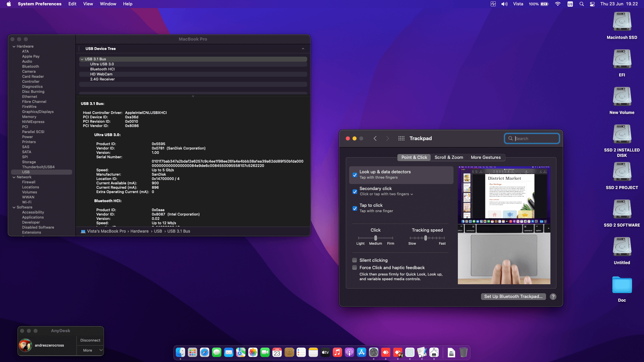This screenshot has width=644, height=362.
Task: Select Thunderbolt/USB4 in the sidebar
Action: (x=38, y=167)
